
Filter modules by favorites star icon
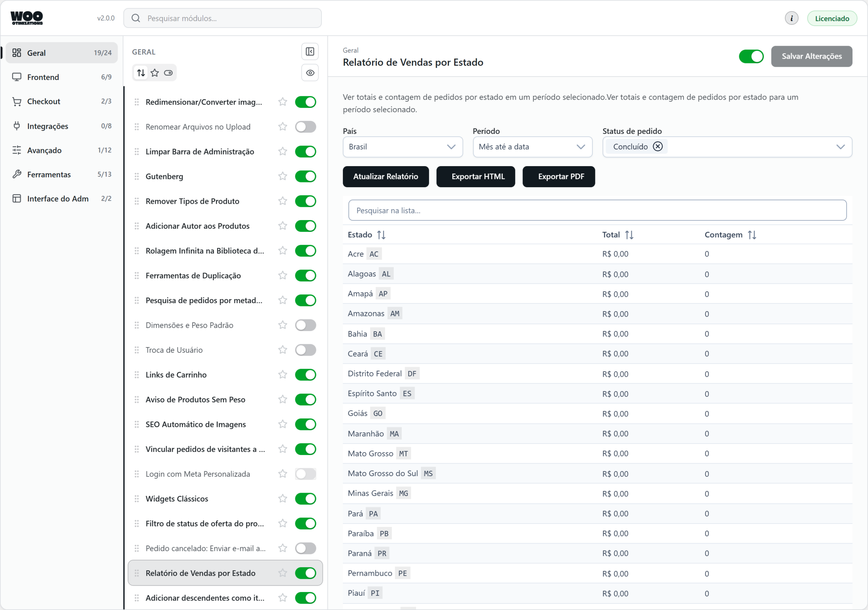(155, 73)
